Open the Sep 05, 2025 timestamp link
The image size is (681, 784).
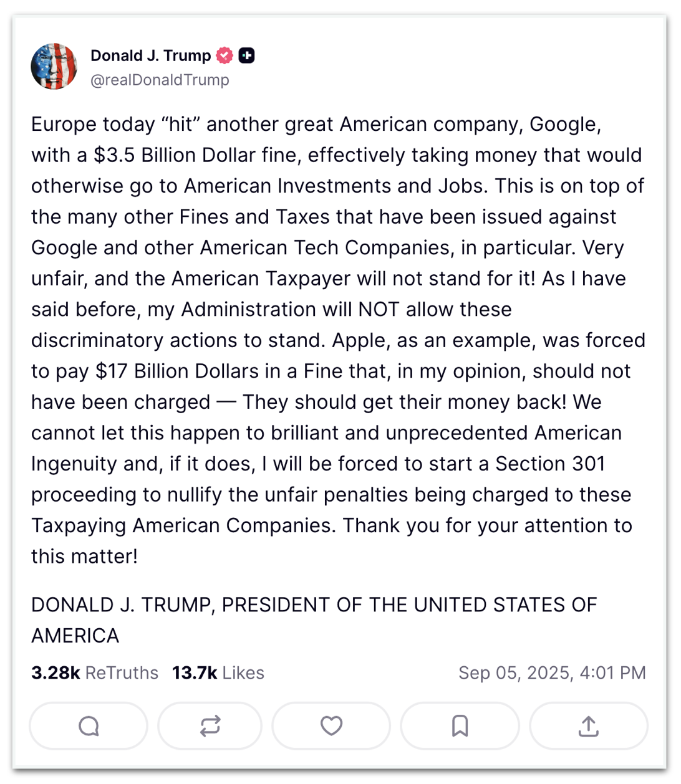[x=551, y=673]
